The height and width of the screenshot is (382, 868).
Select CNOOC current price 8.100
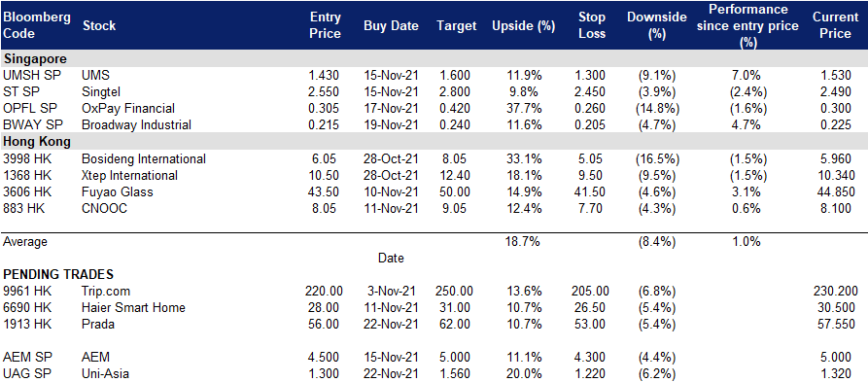(x=835, y=209)
